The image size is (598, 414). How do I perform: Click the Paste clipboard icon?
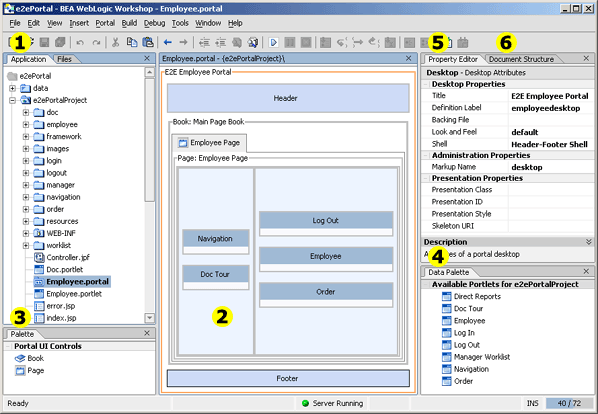[148, 42]
